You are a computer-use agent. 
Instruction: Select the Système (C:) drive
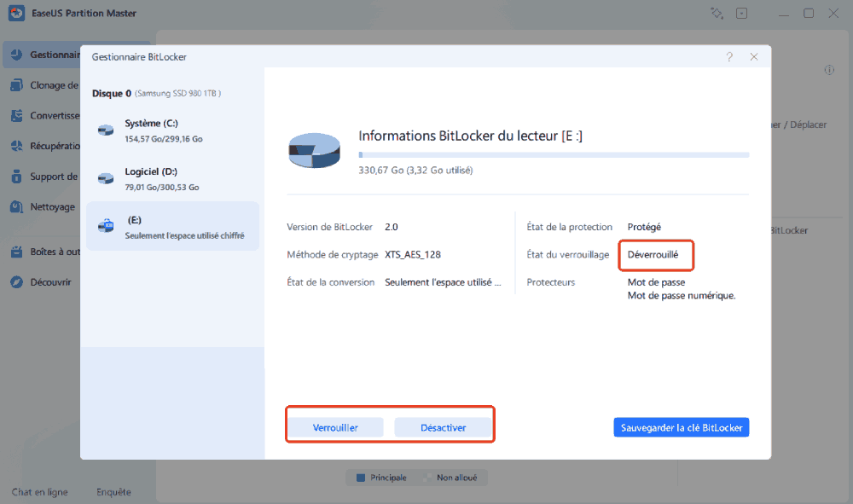point(172,130)
